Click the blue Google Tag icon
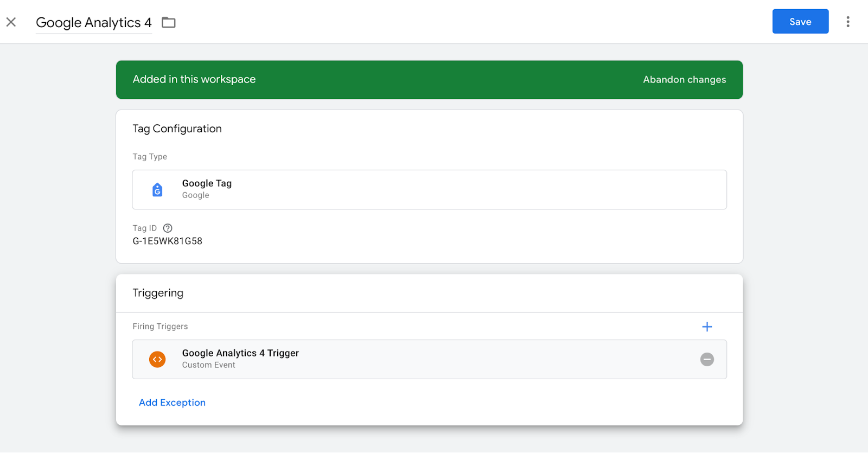 click(157, 190)
